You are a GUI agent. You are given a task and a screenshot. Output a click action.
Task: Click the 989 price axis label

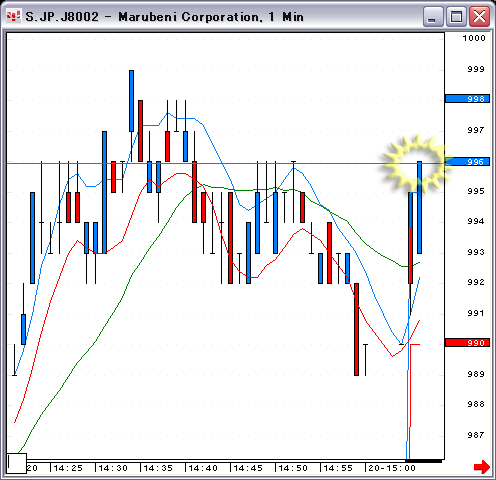[x=476, y=374]
